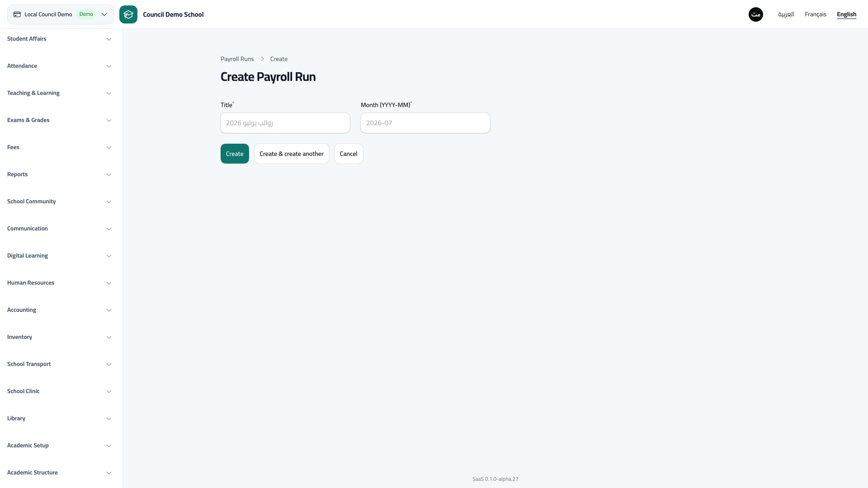
Task: Expand the Accounting section chevron
Action: click(109, 310)
